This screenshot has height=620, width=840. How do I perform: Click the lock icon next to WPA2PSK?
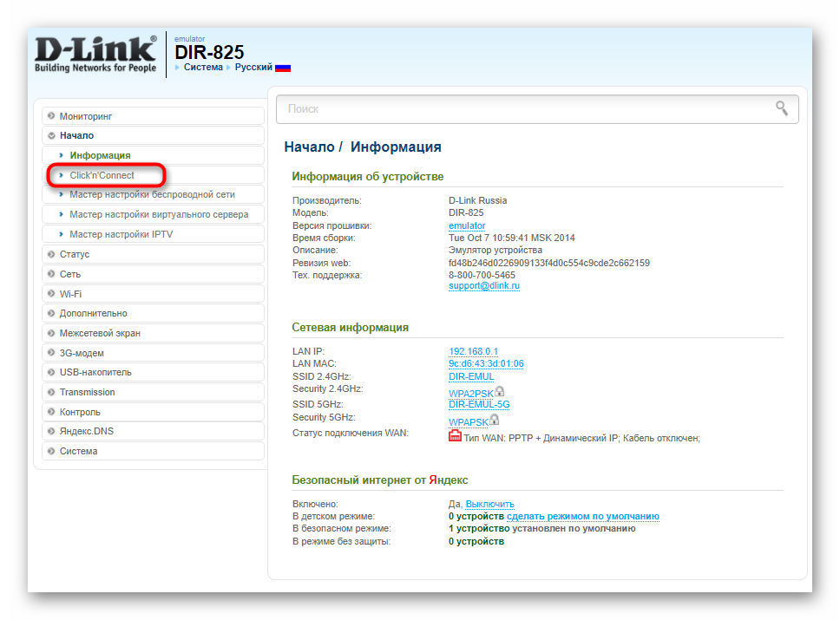click(x=499, y=391)
